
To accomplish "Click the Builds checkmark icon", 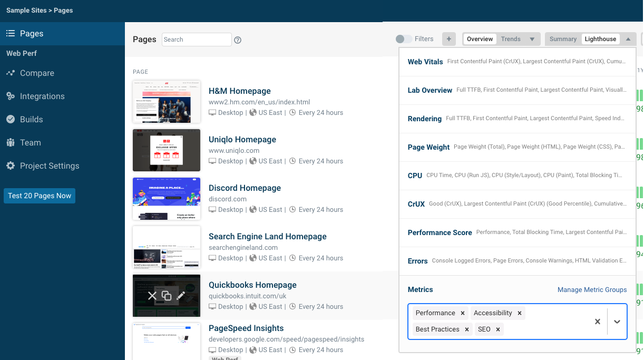I will 10,120.
